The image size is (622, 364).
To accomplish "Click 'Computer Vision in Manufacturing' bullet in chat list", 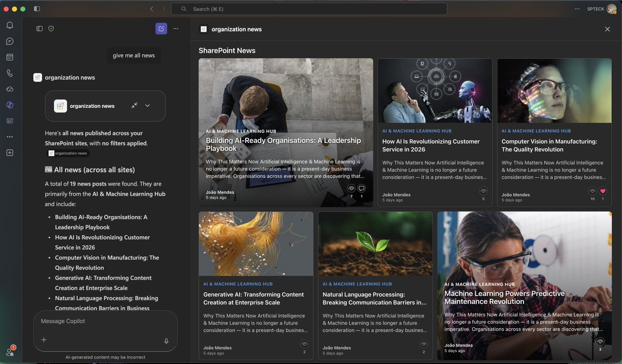I will coord(107,263).
